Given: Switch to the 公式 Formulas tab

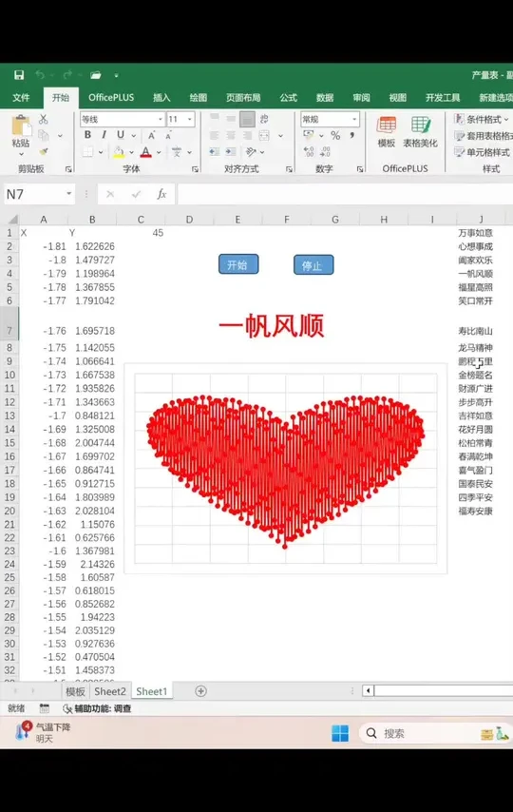Looking at the screenshot, I should tap(289, 97).
